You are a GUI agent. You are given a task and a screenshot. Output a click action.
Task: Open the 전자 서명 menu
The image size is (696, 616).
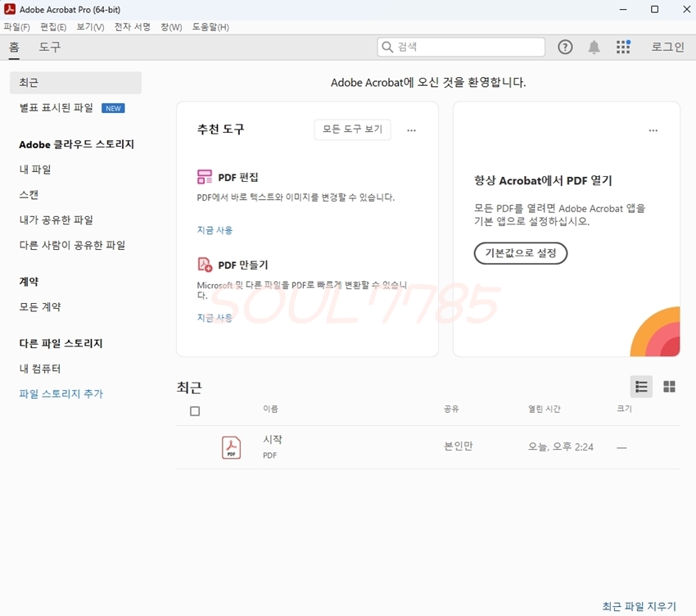click(132, 27)
